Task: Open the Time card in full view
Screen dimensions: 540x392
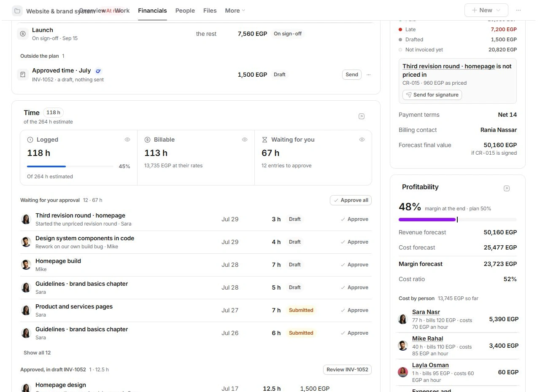Action: click(x=362, y=116)
